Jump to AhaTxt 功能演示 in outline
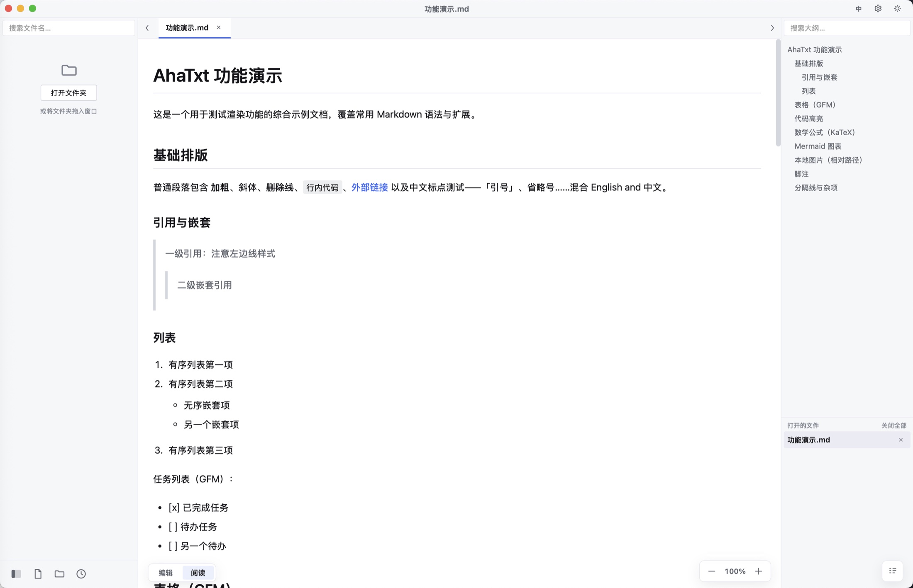913x588 pixels. click(814, 49)
